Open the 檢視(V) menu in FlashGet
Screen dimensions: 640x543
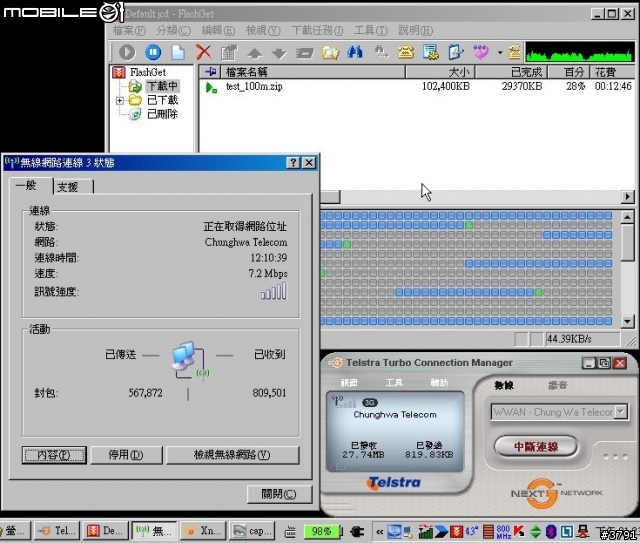tap(263, 30)
